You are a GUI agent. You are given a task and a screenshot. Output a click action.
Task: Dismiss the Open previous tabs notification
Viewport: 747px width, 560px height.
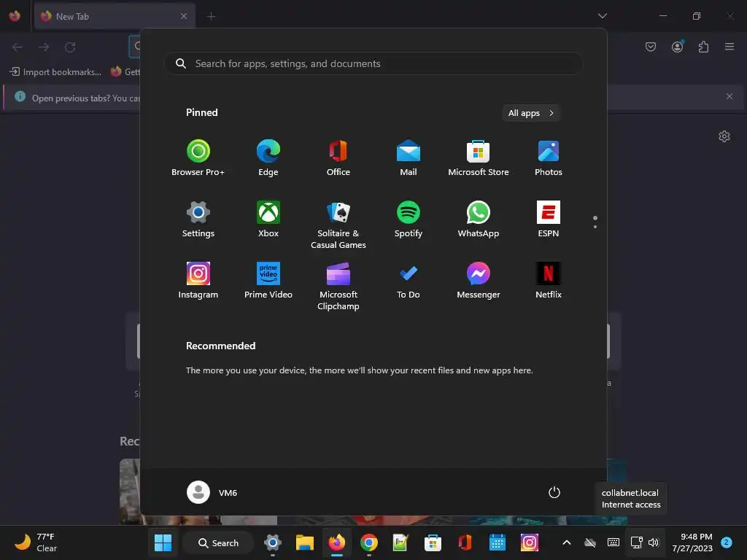(729, 96)
